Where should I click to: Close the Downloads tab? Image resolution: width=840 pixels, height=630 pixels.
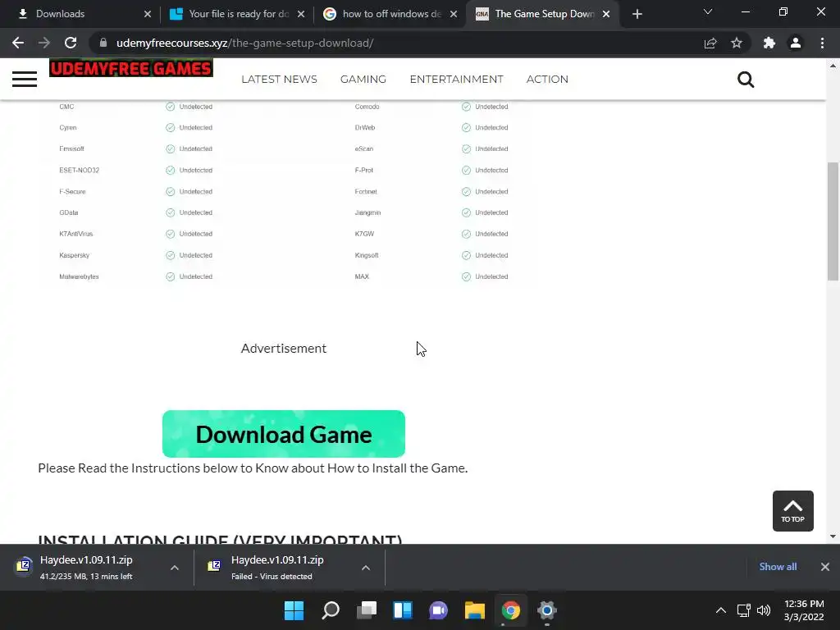click(x=148, y=14)
